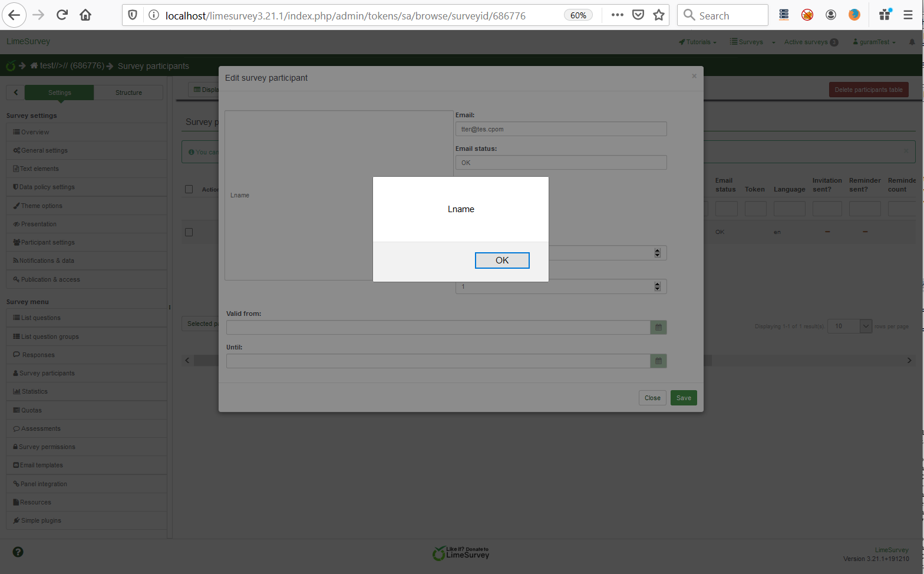Click the Token column filter field
This screenshot has height=574, width=924.
tap(755, 209)
